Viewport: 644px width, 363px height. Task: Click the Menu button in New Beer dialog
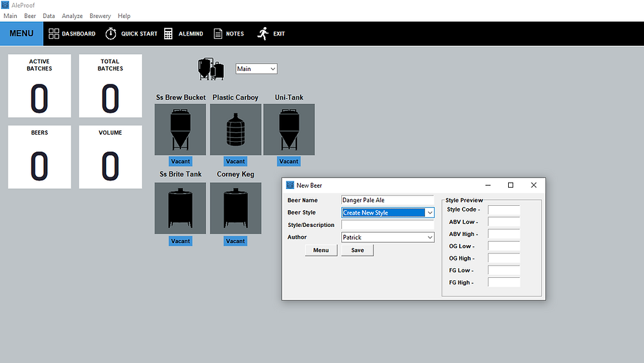point(321,250)
